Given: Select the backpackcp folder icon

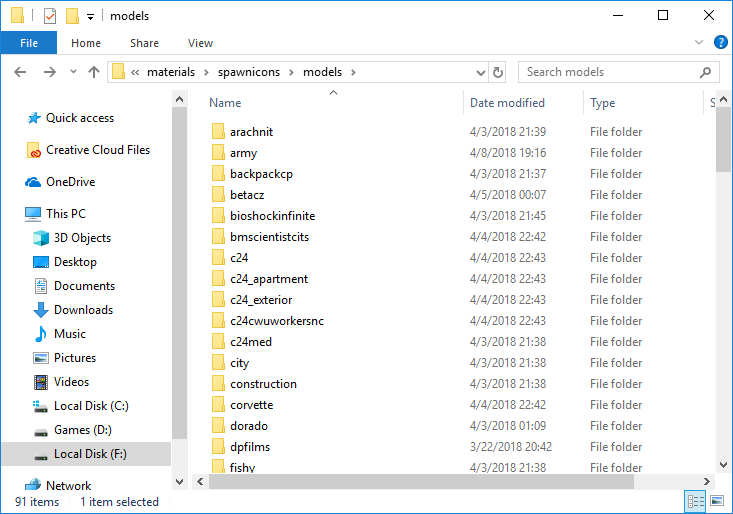Looking at the screenshot, I should (x=218, y=173).
